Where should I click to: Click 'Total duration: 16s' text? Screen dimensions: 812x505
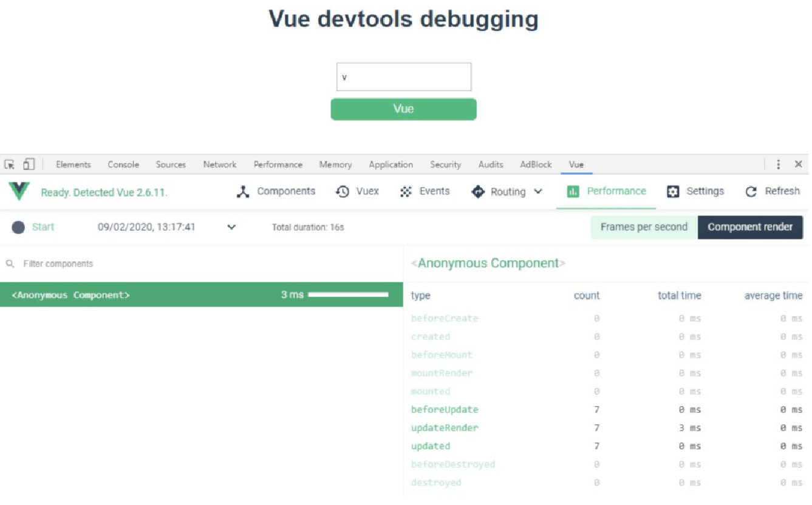308,228
